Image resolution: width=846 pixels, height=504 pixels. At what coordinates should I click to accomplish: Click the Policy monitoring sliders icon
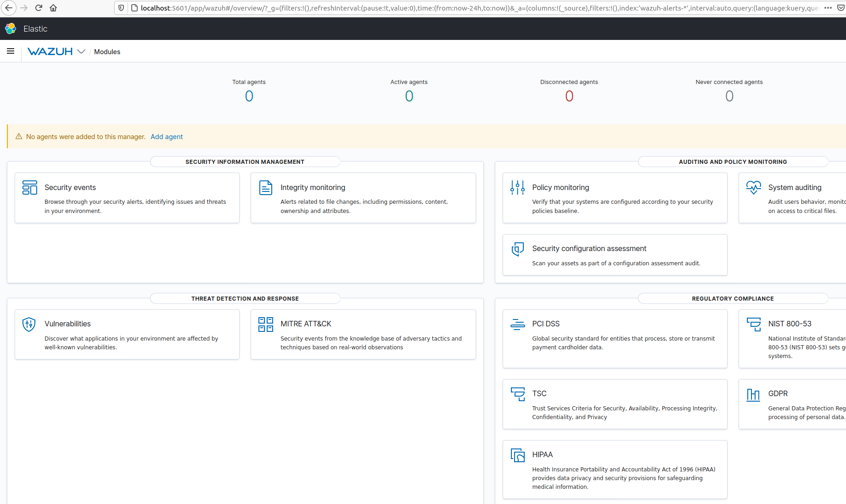point(517,187)
